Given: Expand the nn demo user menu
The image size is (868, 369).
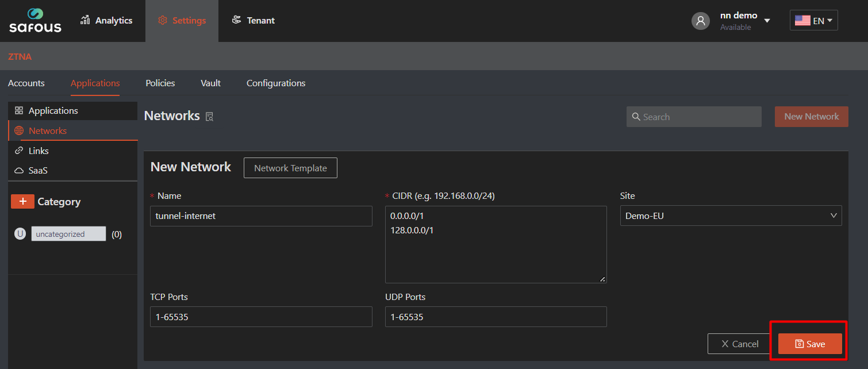Looking at the screenshot, I should point(767,21).
